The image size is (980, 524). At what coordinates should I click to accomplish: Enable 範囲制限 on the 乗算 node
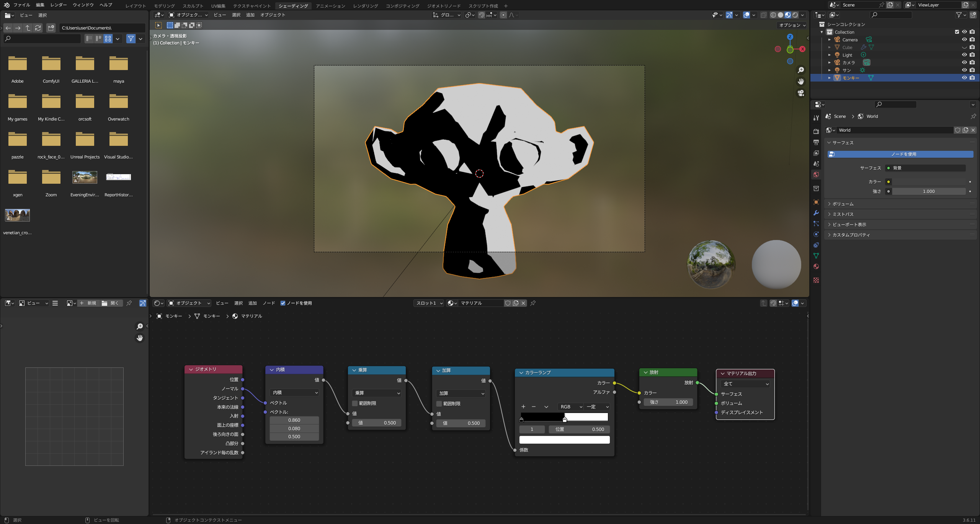click(355, 403)
